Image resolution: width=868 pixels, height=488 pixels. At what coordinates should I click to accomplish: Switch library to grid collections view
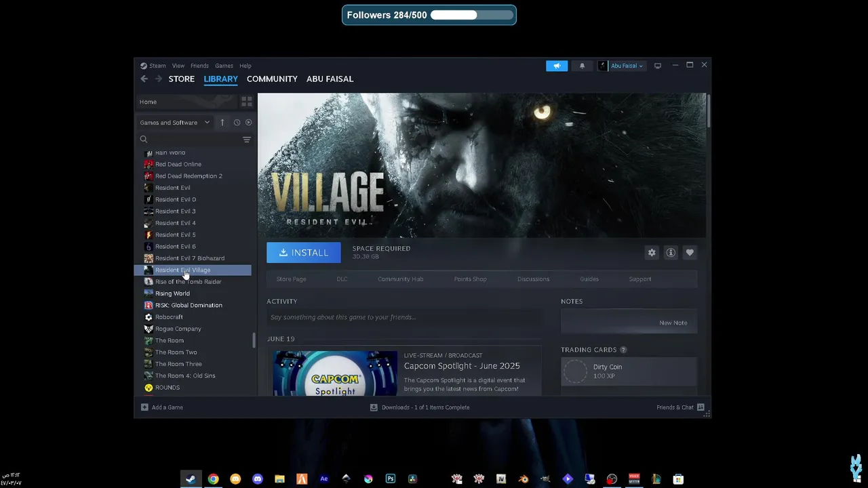(247, 102)
